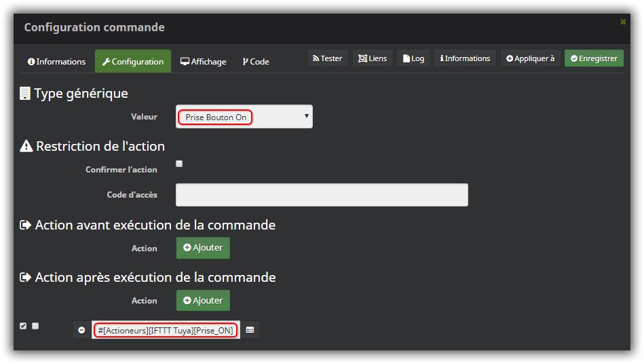Remove the Prise_ON action with minus icon
This screenshot has height=364, width=644.
pyautogui.click(x=81, y=330)
